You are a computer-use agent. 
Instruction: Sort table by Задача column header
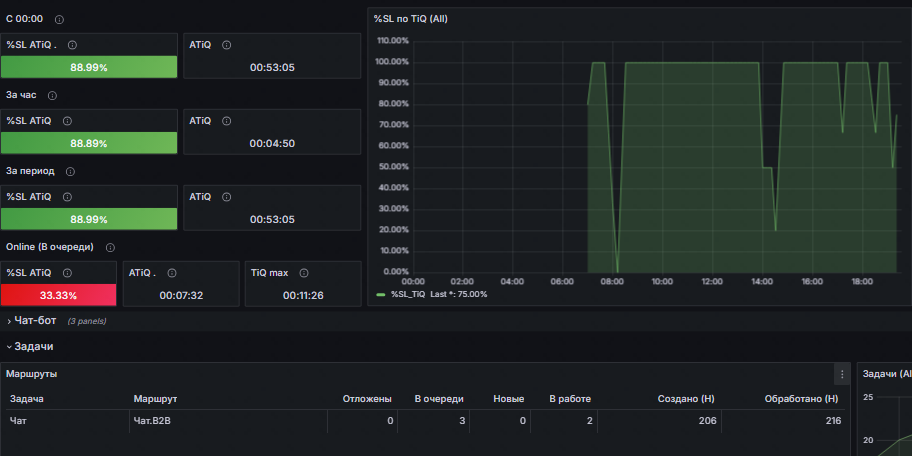point(27,399)
